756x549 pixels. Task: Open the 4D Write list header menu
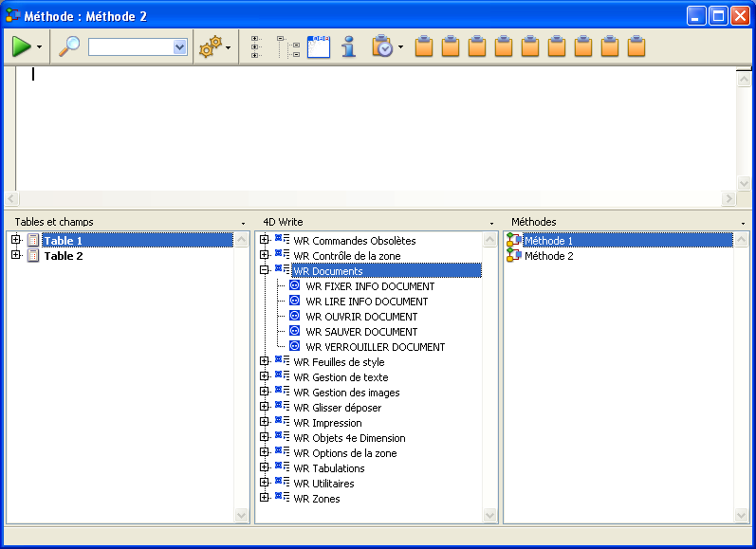click(491, 223)
